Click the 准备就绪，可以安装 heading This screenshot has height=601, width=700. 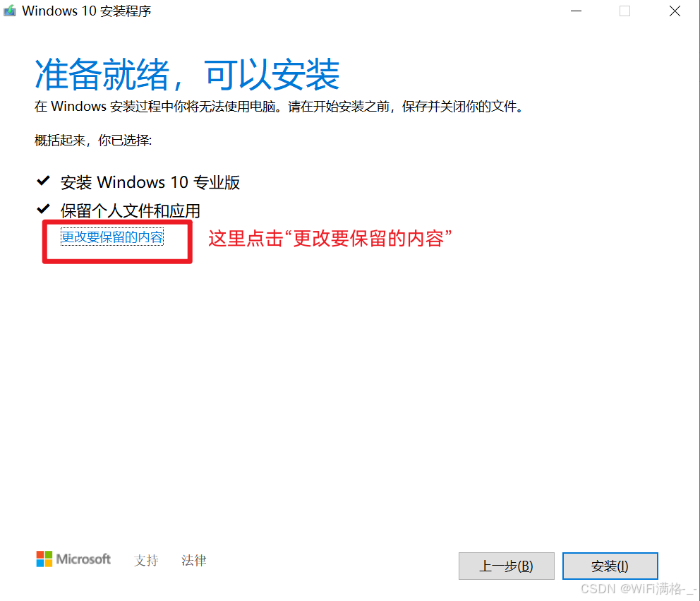pyautogui.click(x=187, y=75)
